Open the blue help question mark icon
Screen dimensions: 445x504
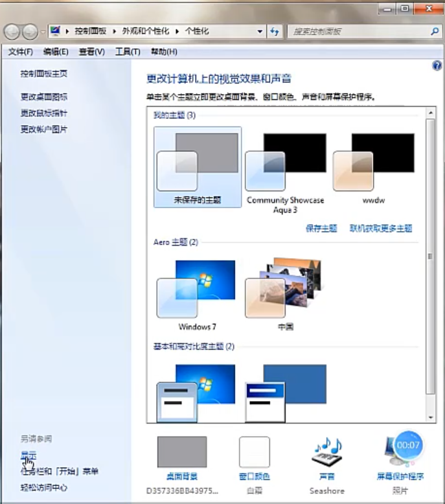coord(437,65)
